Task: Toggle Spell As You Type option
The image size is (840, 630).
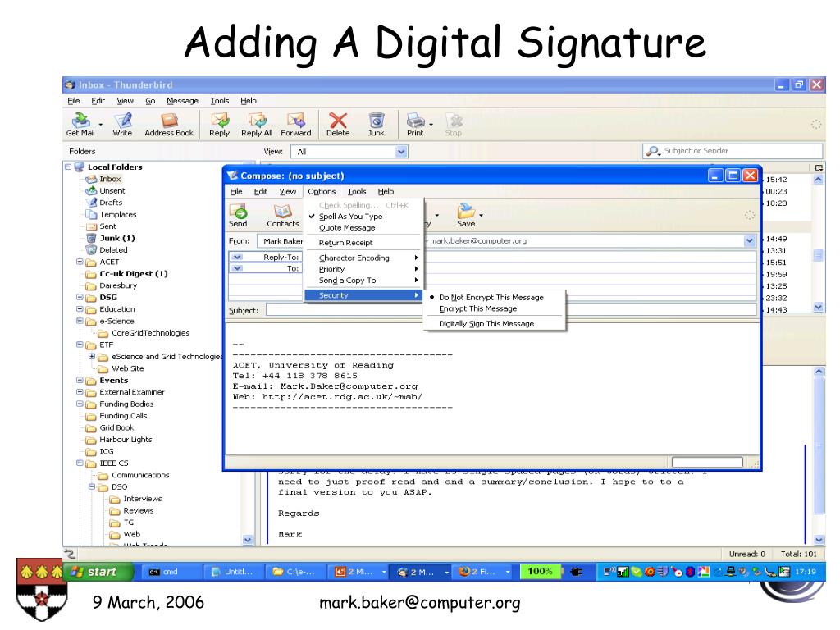Action: (351, 217)
